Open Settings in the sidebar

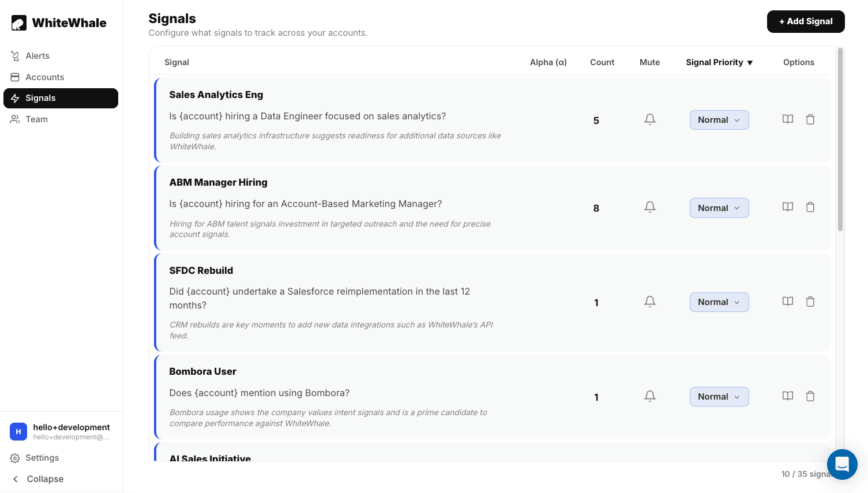point(61,458)
